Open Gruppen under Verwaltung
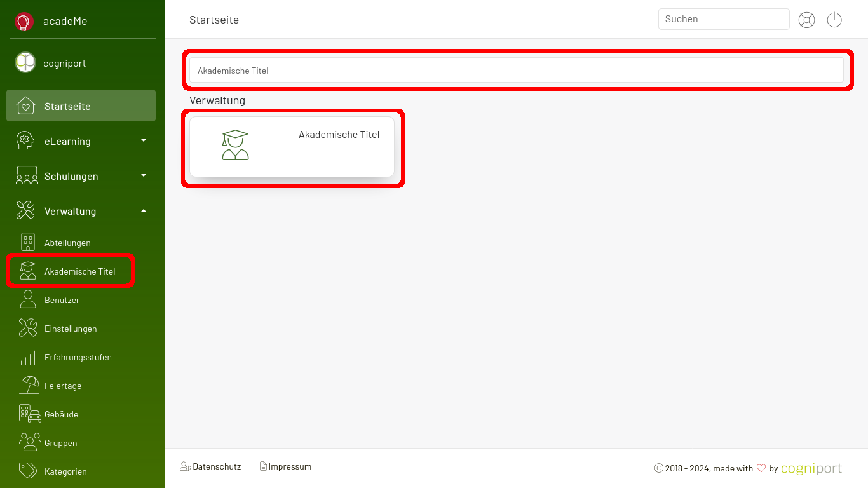The width and height of the screenshot is (868, 488). (60, 443)
